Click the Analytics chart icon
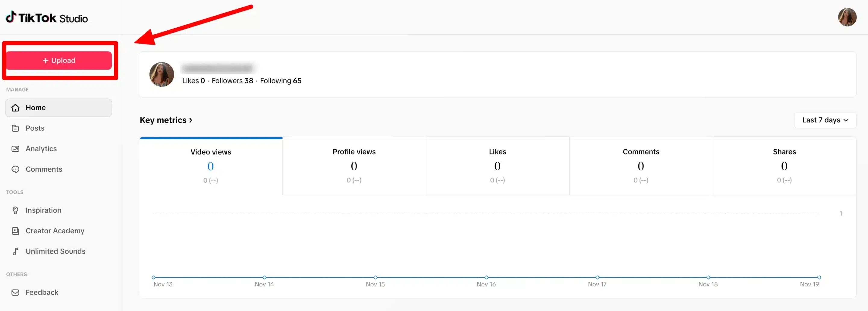The width and height of the screenshot is (868, 311). pyautogui.click(x=15, y=149)
